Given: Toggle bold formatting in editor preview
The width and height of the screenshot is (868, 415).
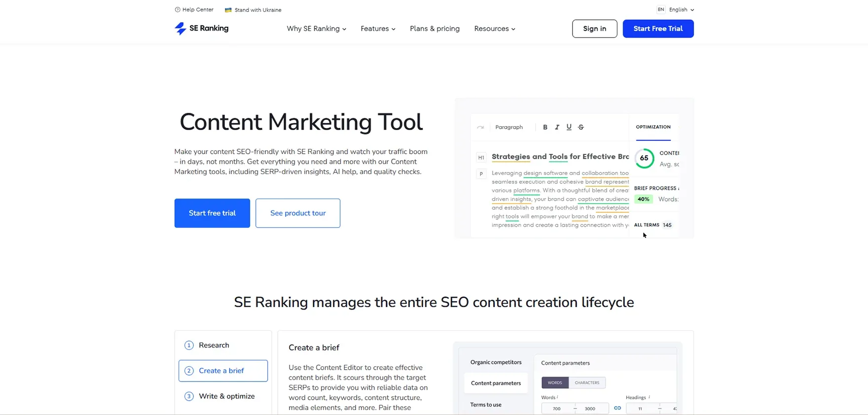Looking at the screenshot, I should click(x=545, y=127).
